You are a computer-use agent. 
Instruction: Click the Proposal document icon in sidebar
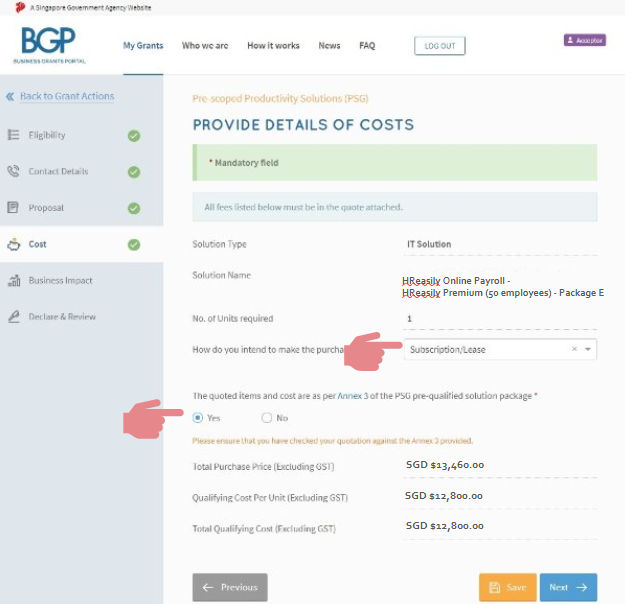[x=13, y=208]
